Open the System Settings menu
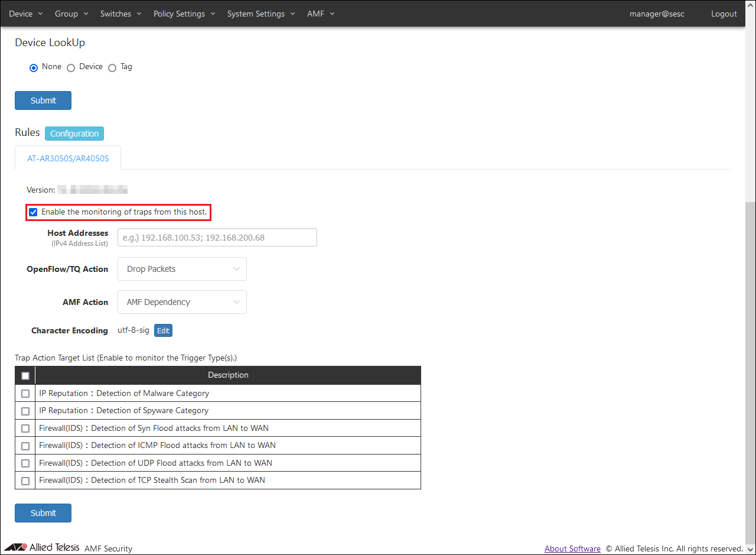This screenshot has width=756, height=555. coord(261,14)
